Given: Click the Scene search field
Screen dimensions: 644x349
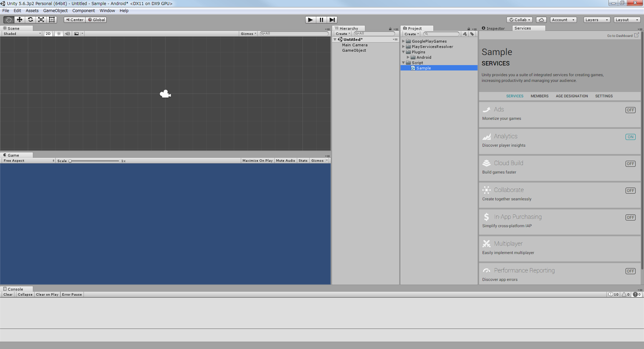Looking at the screenshot, I should click(294, 34).
